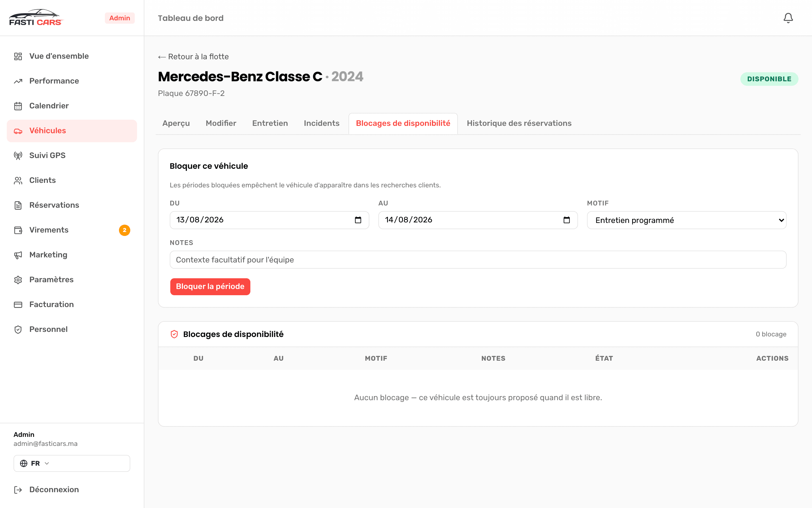Open the Entretien tab
The width and height of the screenshot is (812, 508).
click(270, 123)
